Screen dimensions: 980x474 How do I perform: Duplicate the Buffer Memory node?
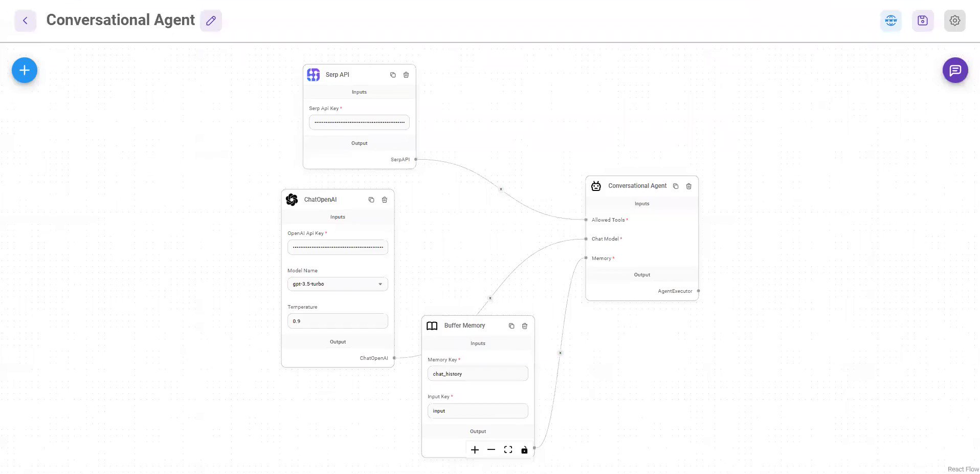511,326
